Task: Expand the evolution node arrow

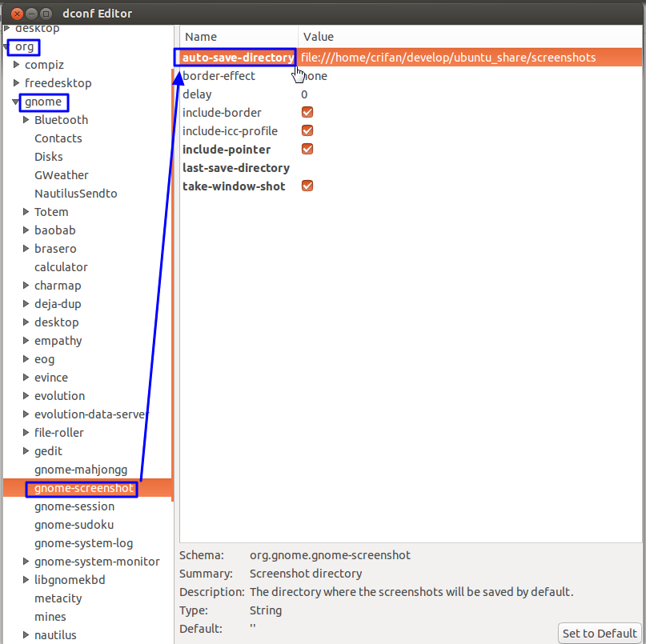Action: tap(26, 395)
